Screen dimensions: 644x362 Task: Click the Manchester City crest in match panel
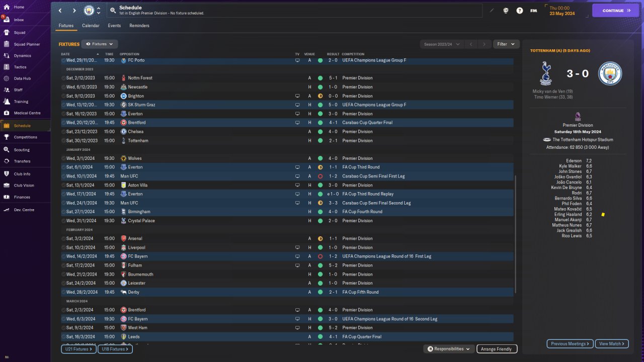coord(610,73)
